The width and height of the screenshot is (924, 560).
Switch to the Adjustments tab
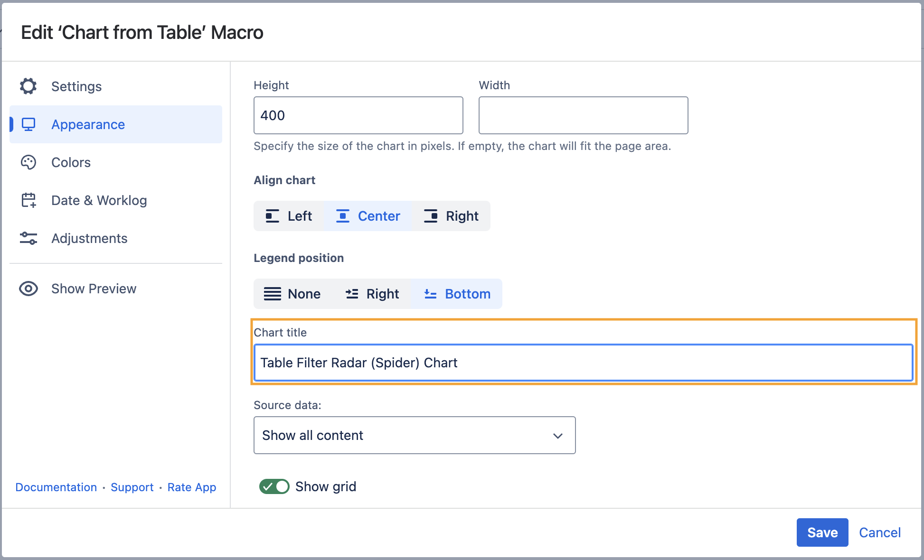(89, 238)
